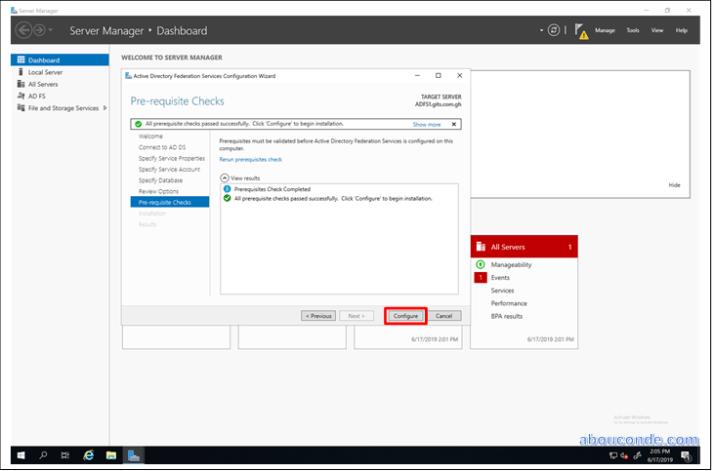This screenshot has width=714, height=471.
Task: Go to Review Options wizard step
Action: 159,191
